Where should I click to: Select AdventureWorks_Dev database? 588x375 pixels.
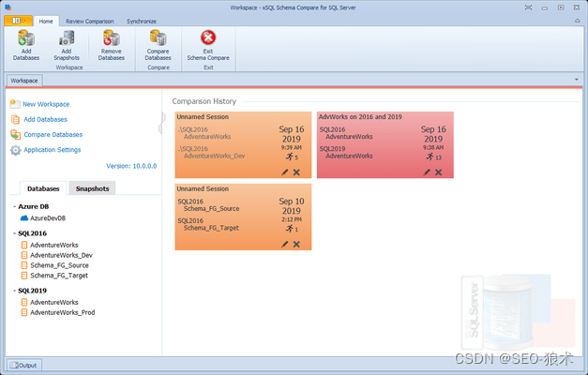pyautogui.click(x=61, y=255)
